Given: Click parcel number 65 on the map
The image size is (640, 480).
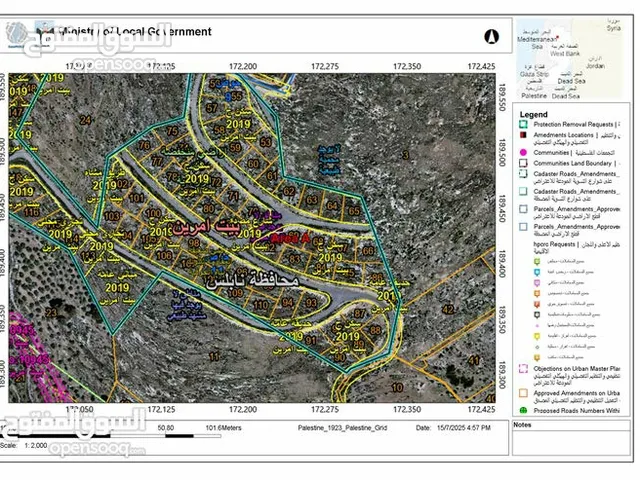Looking at the screenshot, I should tap(354, 211).
